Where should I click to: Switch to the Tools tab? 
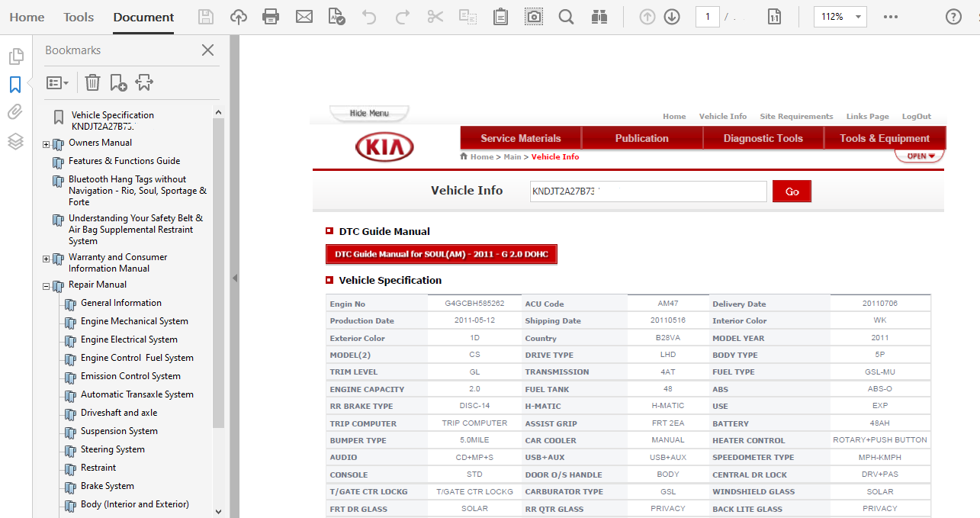click(x=79, y=17)
